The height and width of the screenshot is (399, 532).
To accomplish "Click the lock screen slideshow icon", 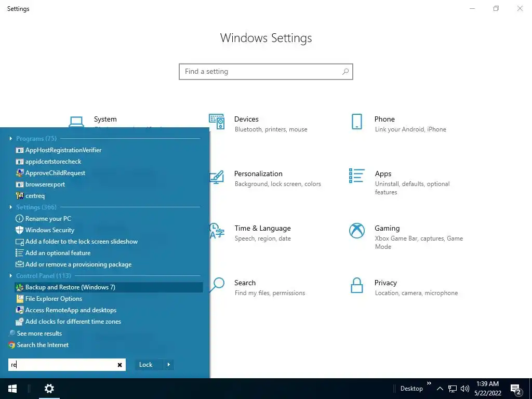I will (x=20, y=242).
